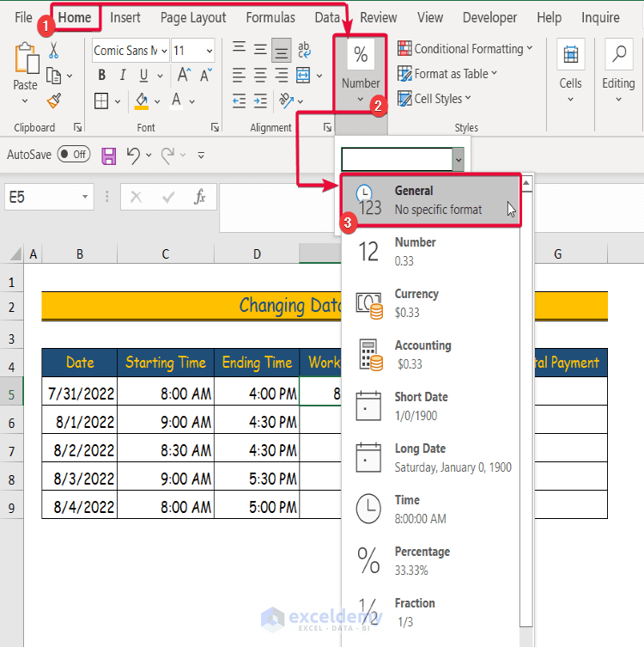This screenshot has width=644, height=647.
Task: Open the number format combo box arrow
Action: (x=458, y=159)
